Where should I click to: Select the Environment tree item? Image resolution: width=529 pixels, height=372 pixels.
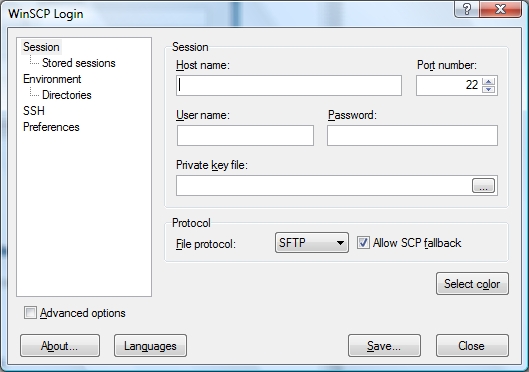[52, 79]
